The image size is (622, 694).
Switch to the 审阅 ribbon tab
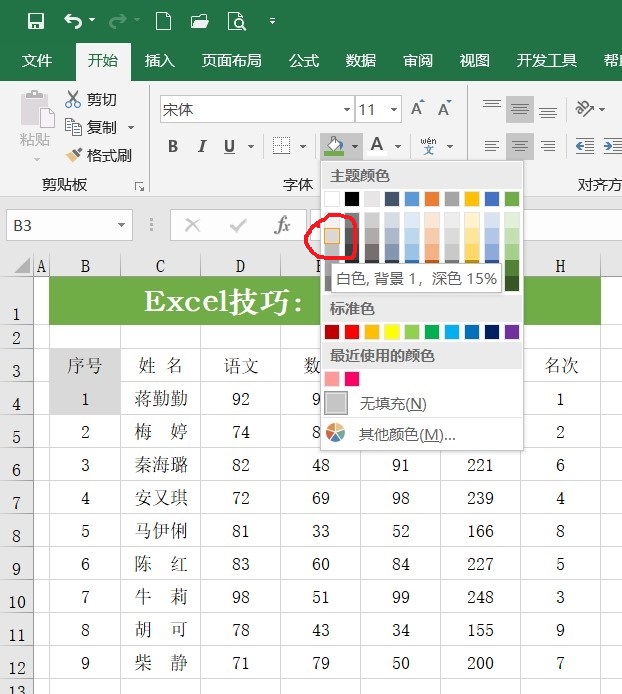(417, 61)
